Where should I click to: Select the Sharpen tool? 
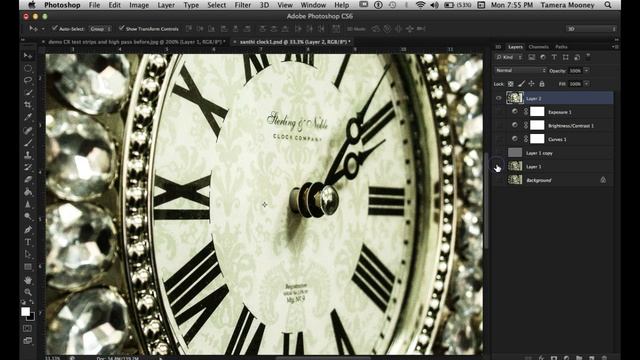click(x=28, y=204)
